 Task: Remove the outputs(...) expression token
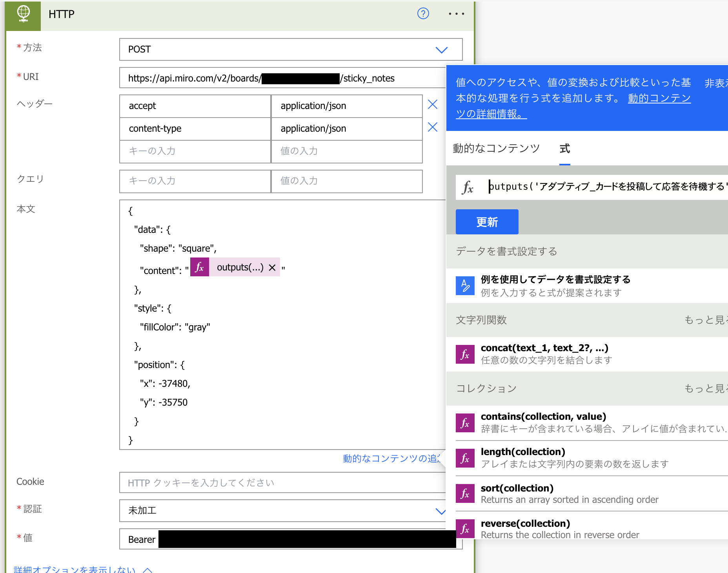[271, 267]
